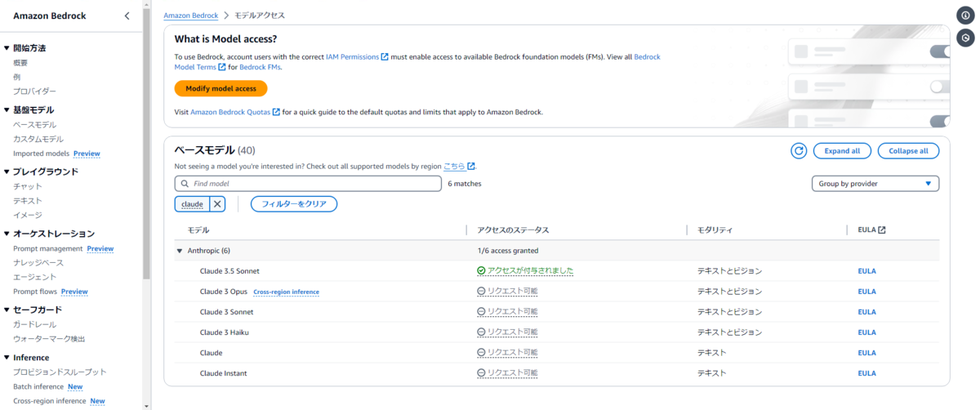Click the Expand all button
Image resolution: width=980 pixels, height=410 pixels.
(842, 151)
